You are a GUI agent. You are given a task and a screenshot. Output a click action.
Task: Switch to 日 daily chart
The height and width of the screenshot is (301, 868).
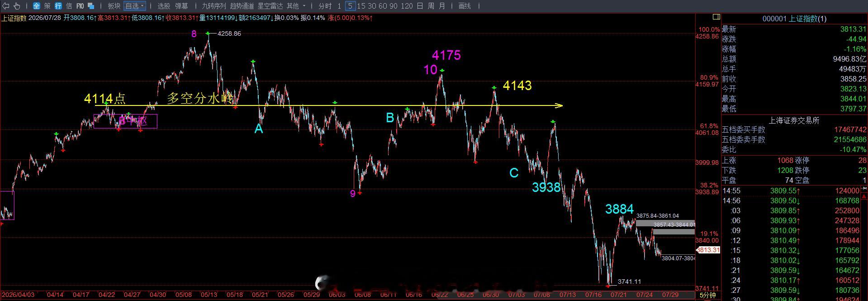click(420, 6)
